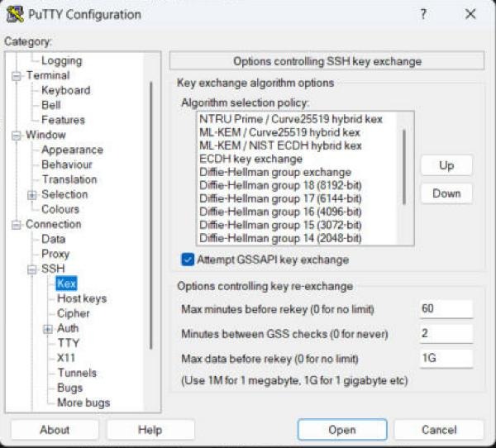Image resolution: width=496 pixels, height=448 pixels.
Task: Select Kex in the SSH tree
Action: pyautogui.click(x=66, y=284)
